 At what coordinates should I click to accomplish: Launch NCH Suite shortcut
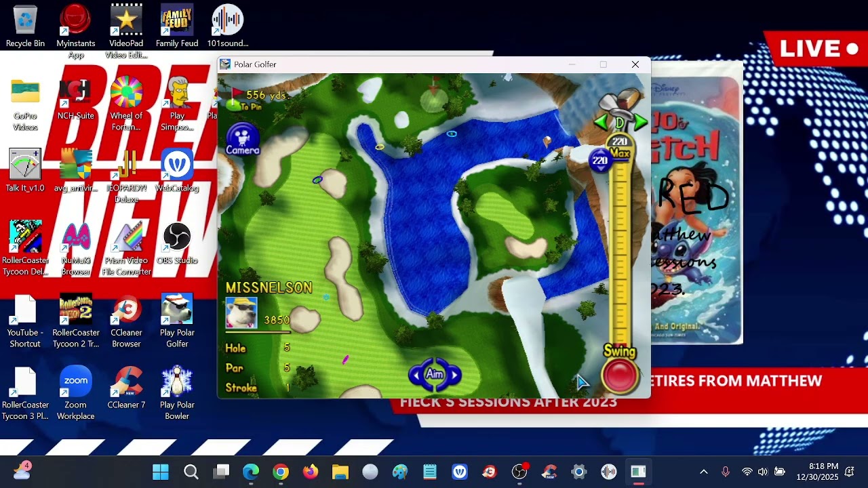75,100
